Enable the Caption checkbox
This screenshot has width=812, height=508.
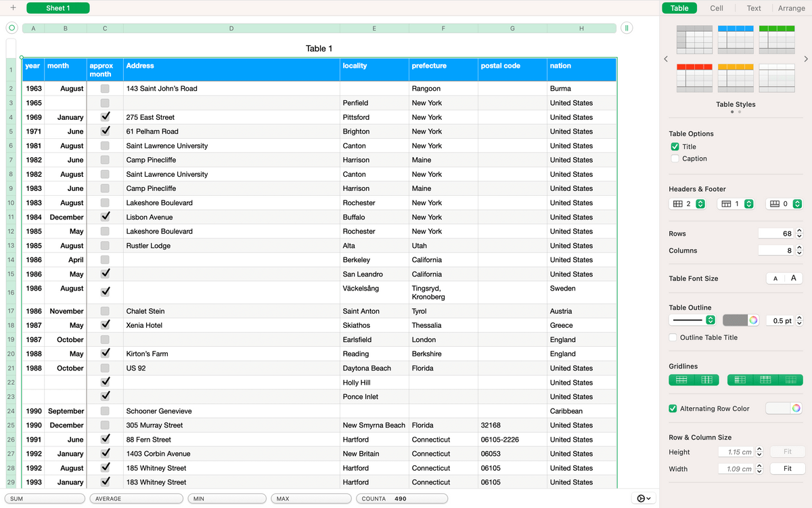coord(675,158)
